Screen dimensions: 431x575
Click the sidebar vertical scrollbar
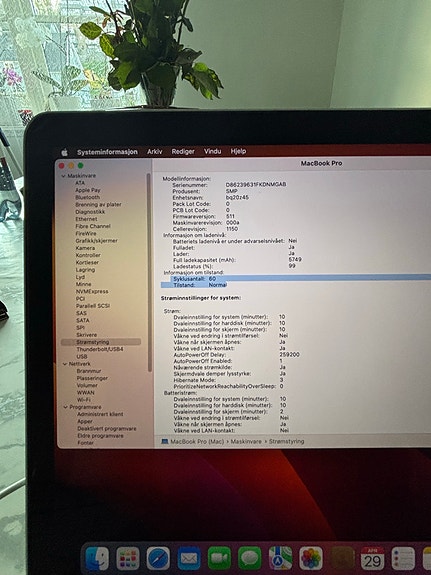click(149, 271)
